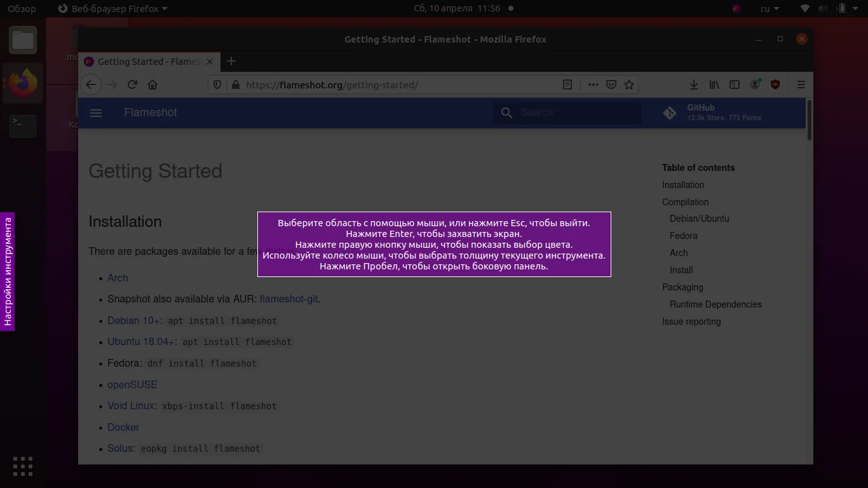
Task: Jump to Issue reporting in contents
Action: click(691, 322)
